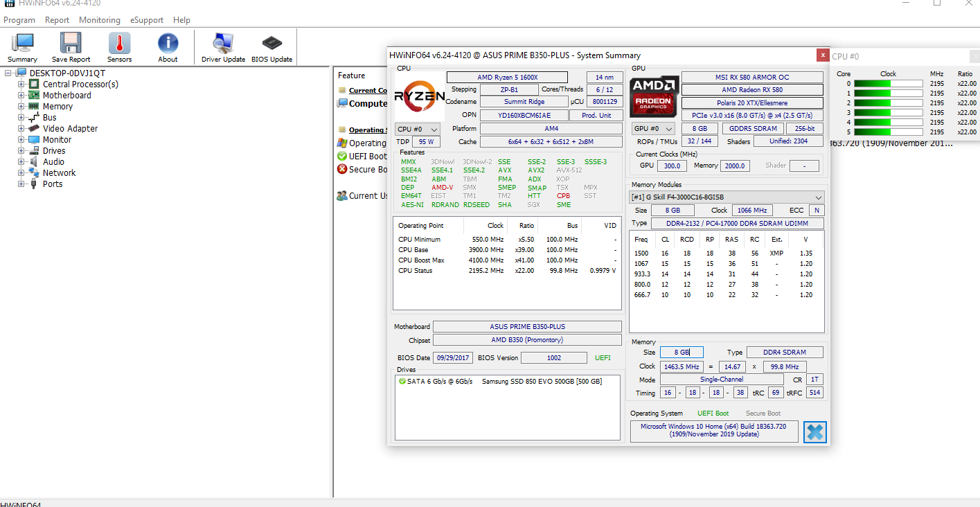Viewport: 980px width, 507px height.
Task: Expand the Motherboard tree node
Action: point(21,96)
